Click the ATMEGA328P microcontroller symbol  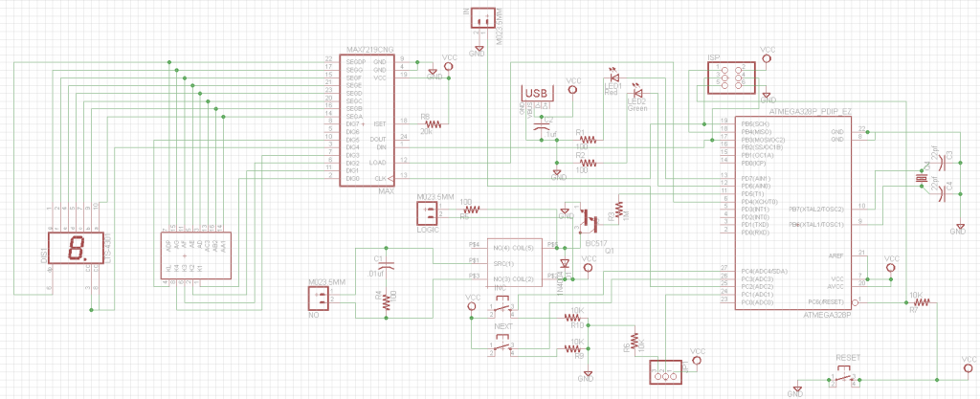[x=782, y=209]
